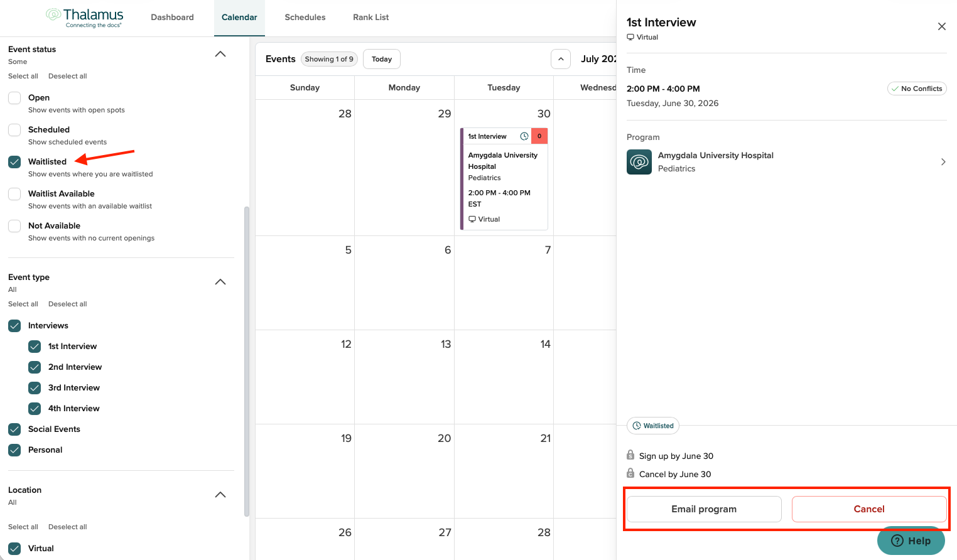Close the 1st Interview details panel
Screen dimensions: 957x560
941,26
